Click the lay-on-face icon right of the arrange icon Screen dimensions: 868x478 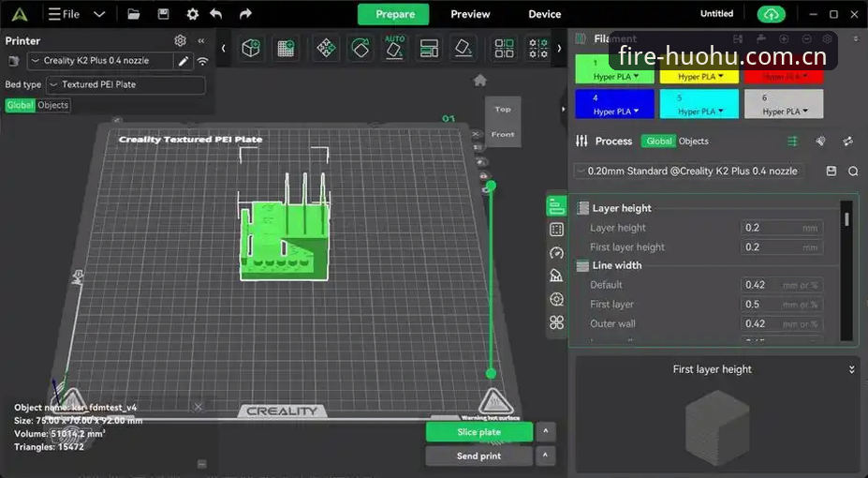[x=463, y=49]
